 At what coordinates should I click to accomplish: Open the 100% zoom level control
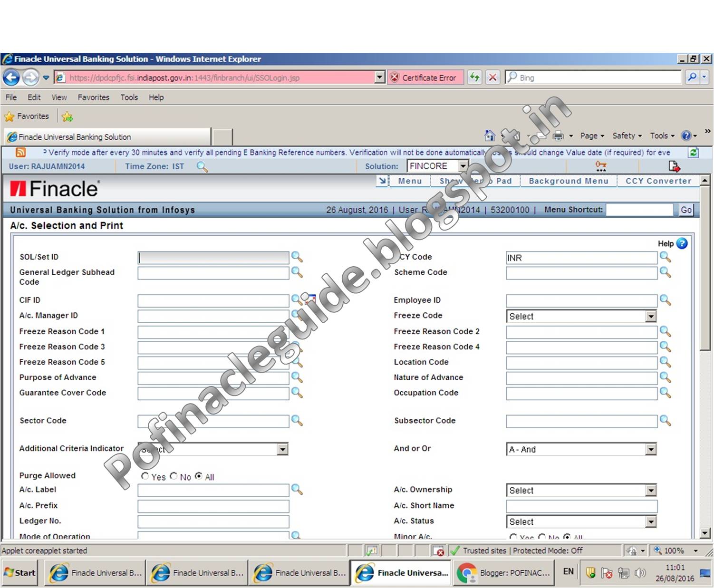675,550
